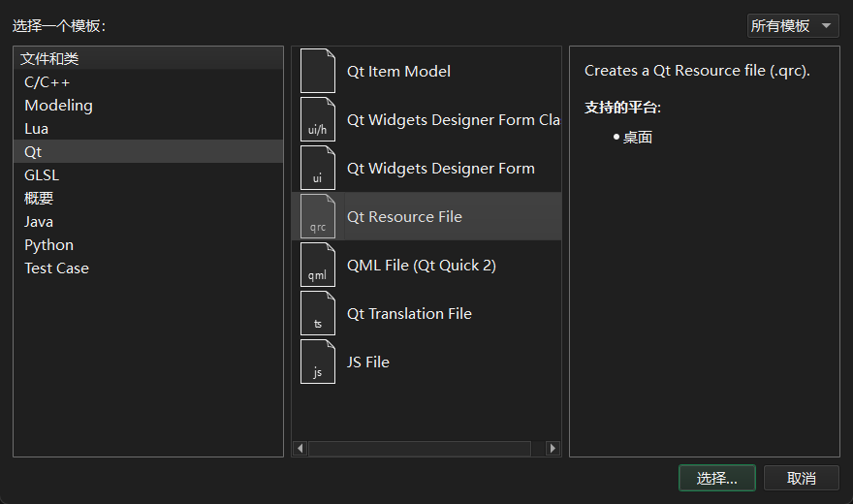Select the Lua category
The height and width of the screenshot is (504, 853).
pos(148,129)
